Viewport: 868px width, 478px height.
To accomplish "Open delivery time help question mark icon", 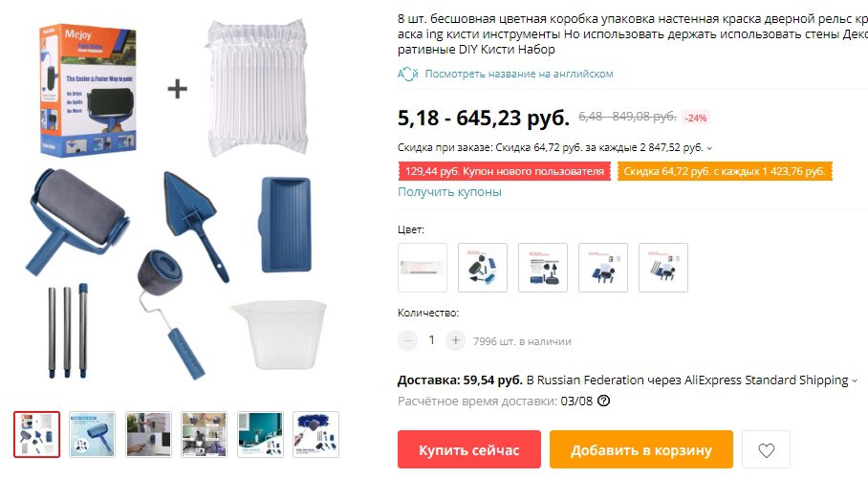I will point(604,401).
